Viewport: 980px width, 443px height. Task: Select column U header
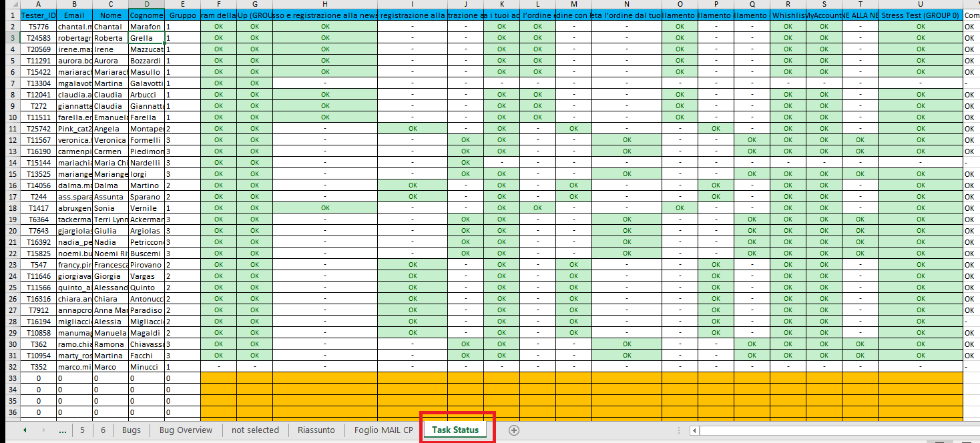[x=921, y=4]
